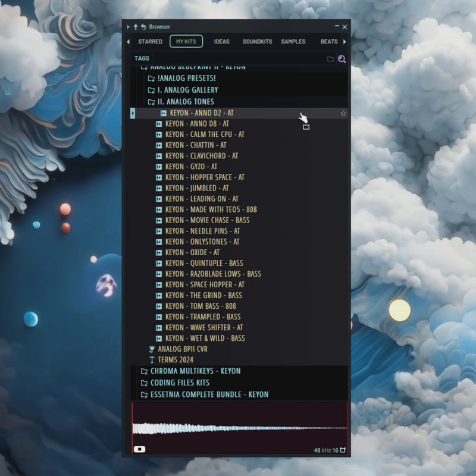The height and width of the screenshot is (476, 476).
Task: Click the TAGS button
Action: coord(142,58)
